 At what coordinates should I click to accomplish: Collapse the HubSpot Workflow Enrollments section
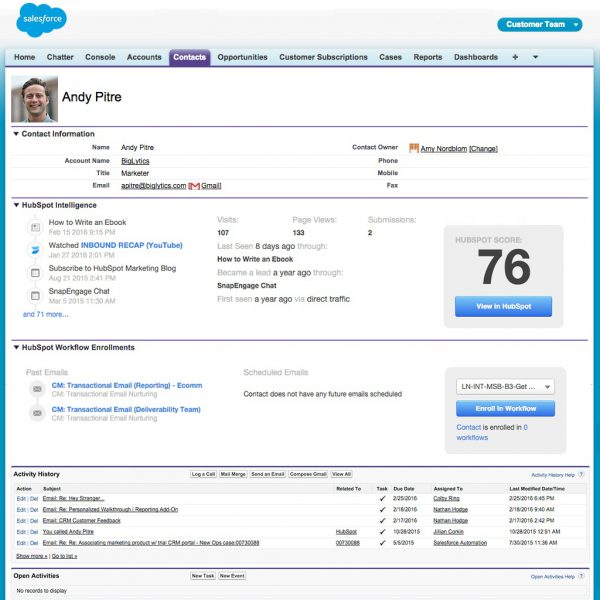pos(16,347)
